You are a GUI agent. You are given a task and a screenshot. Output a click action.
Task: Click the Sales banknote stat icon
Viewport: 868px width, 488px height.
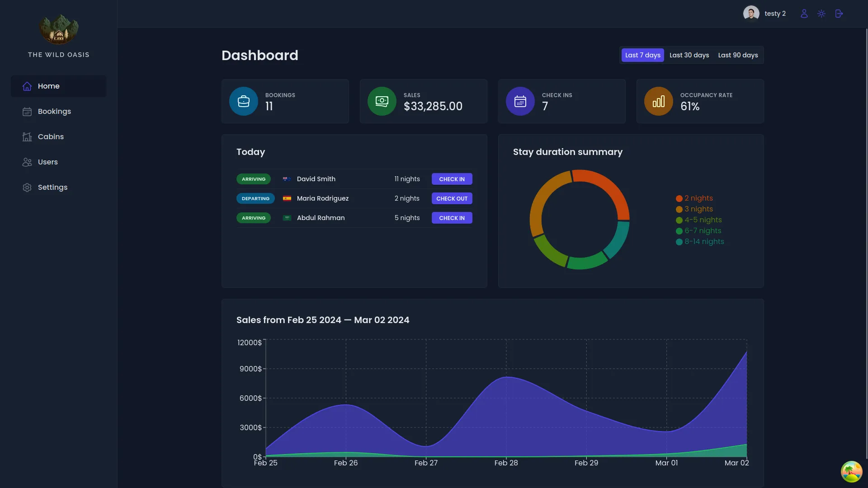pyautogui.click(x=382, y=101)
